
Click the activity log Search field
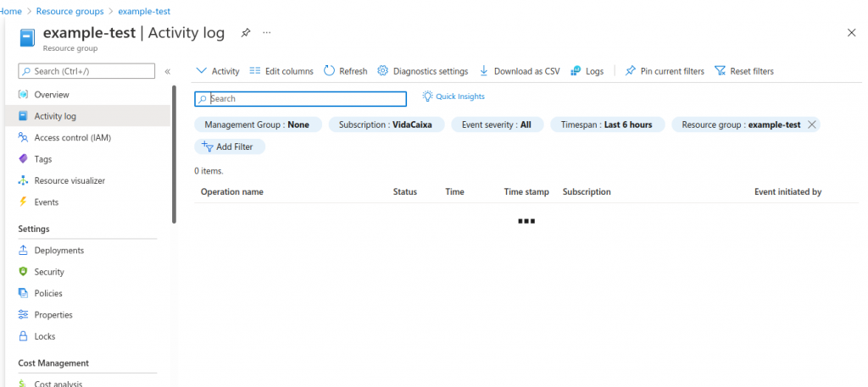click(x=301, y=99)
